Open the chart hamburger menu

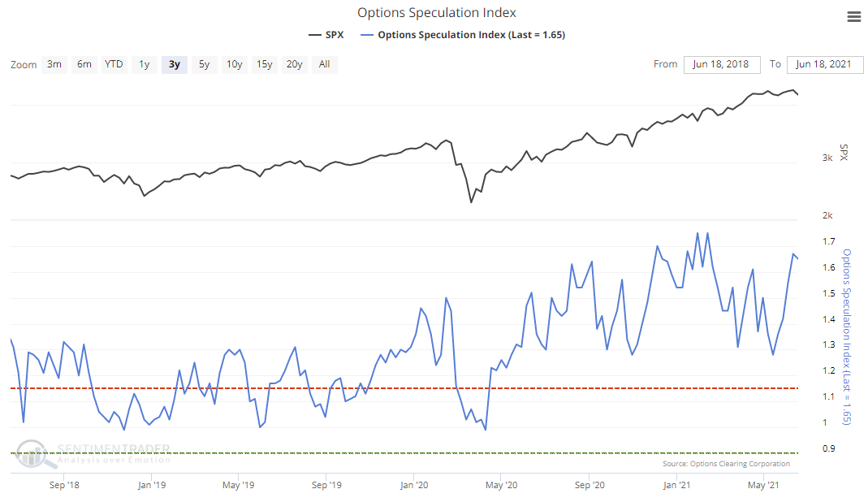point(853,17)
